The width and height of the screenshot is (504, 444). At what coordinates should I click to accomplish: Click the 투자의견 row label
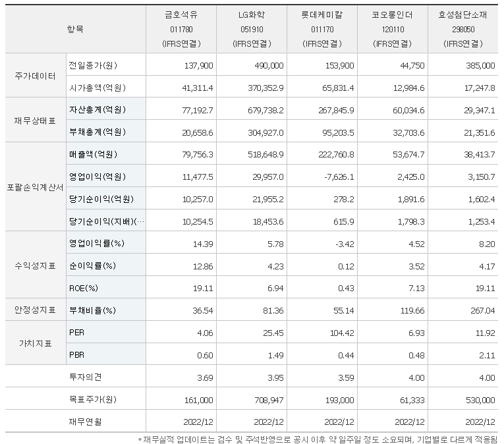click(85, 377)
